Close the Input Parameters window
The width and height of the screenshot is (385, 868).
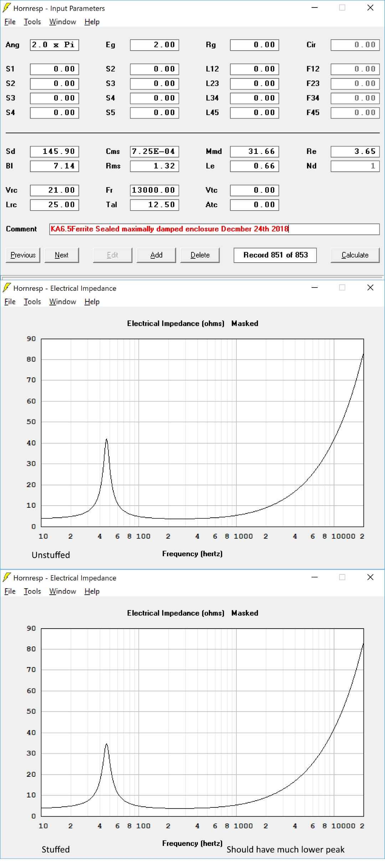[x=370, y=7]
